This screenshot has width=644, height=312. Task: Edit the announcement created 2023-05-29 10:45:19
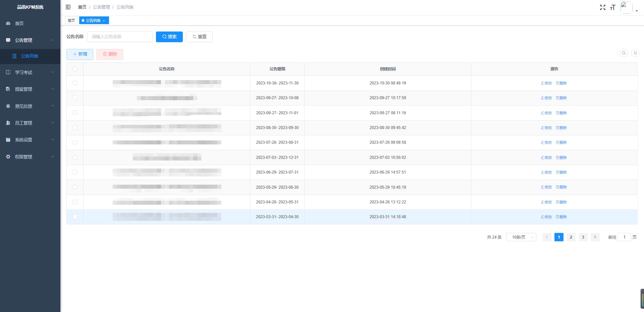546,187
